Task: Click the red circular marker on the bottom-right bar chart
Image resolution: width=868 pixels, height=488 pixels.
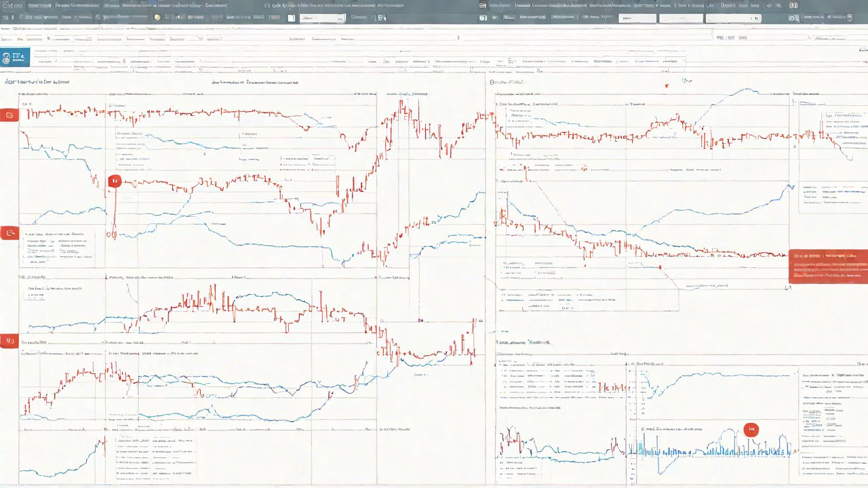Action: 751,430
